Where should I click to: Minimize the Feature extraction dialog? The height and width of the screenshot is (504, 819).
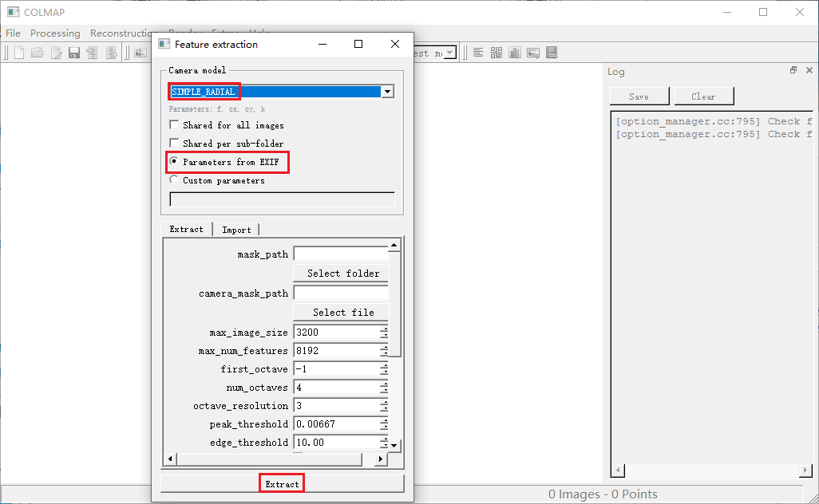click(322, 45)
